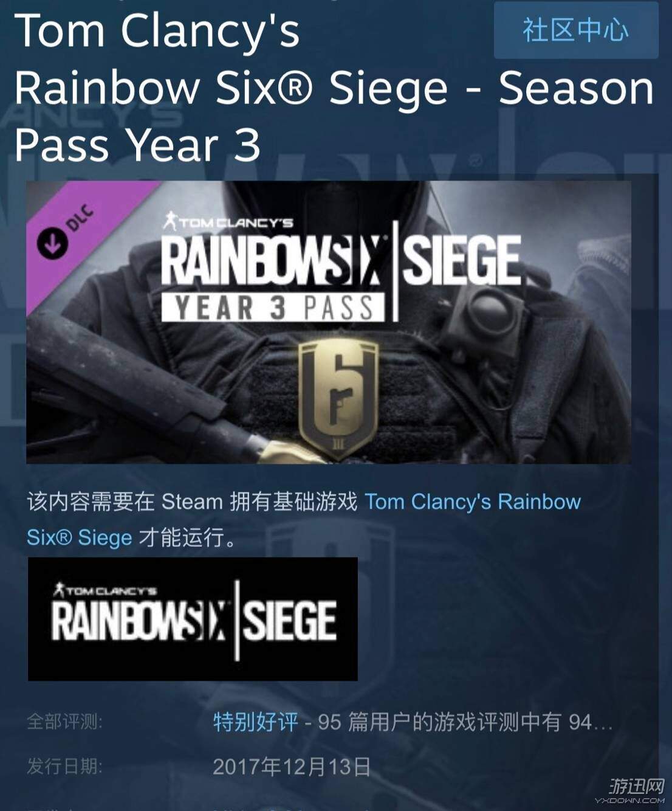Tap the YEAR 3 PASS label in banner

[273, 308]
